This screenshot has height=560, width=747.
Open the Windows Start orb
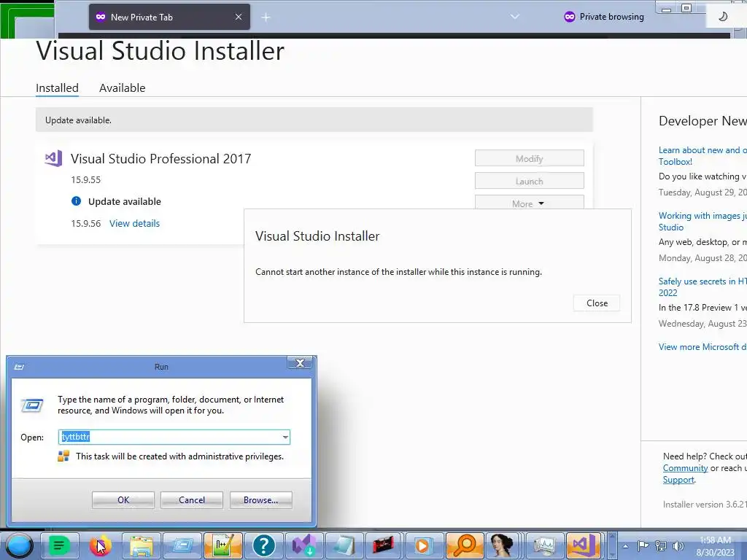(20, 545)
